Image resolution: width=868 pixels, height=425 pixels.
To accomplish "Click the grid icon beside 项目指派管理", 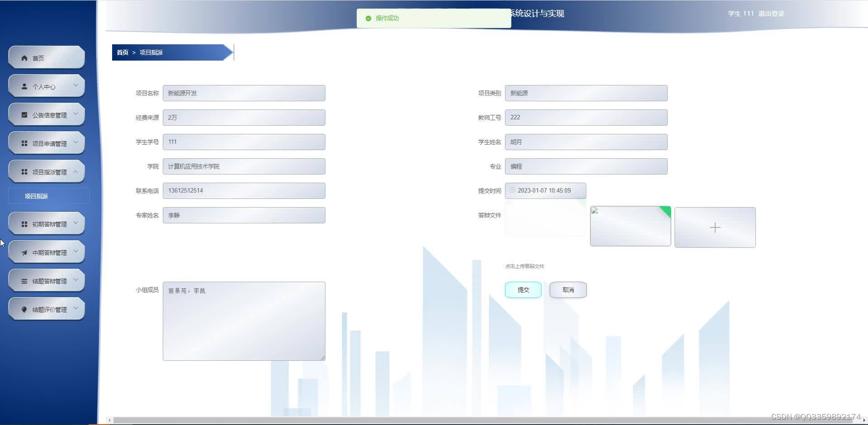I will click(x=24, y=172).
